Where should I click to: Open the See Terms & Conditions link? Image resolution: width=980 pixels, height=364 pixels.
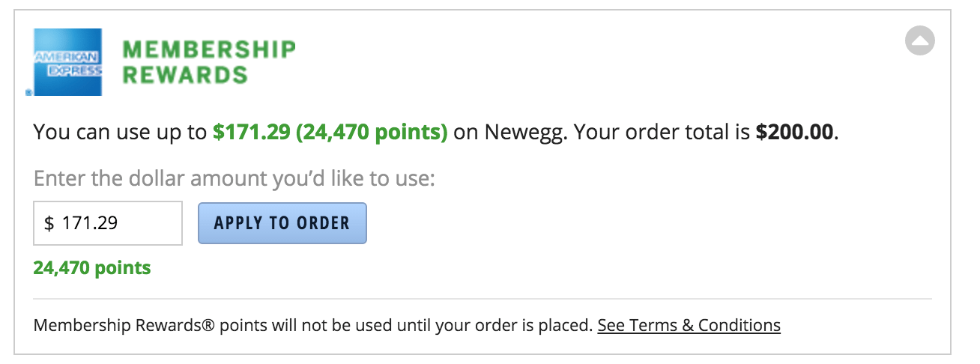pyautogui.click(x=689, y=326)
